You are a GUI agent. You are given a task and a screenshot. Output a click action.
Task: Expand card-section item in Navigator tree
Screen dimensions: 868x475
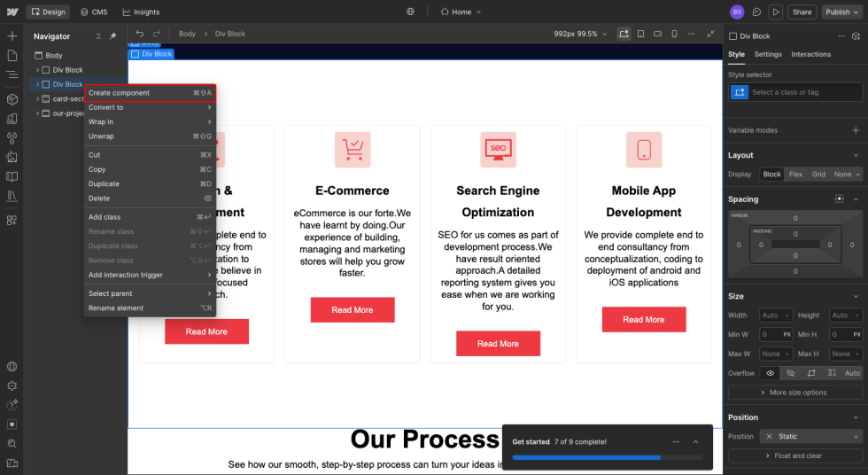[x=37, y=98]
